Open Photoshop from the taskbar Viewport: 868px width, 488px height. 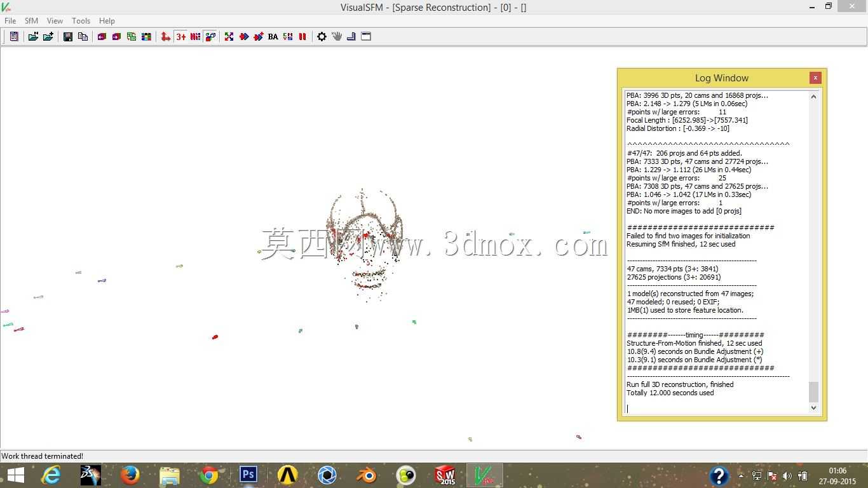248,475
